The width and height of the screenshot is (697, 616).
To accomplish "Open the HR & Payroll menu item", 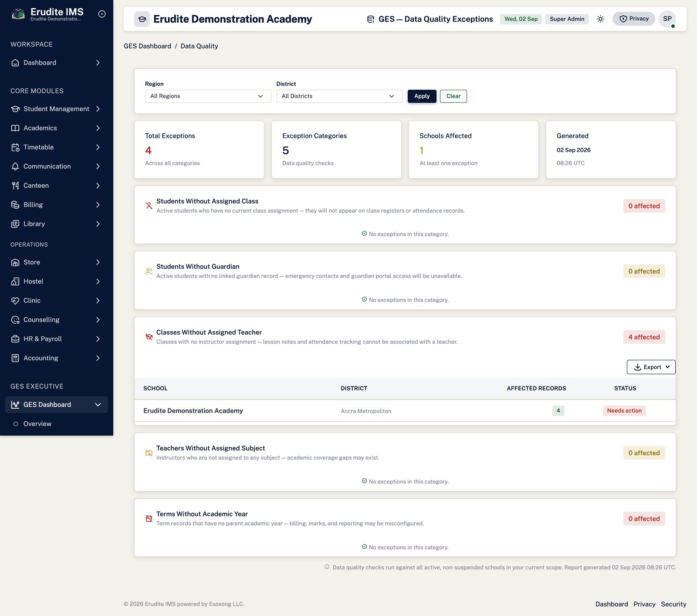I will [x=57, y=339].
